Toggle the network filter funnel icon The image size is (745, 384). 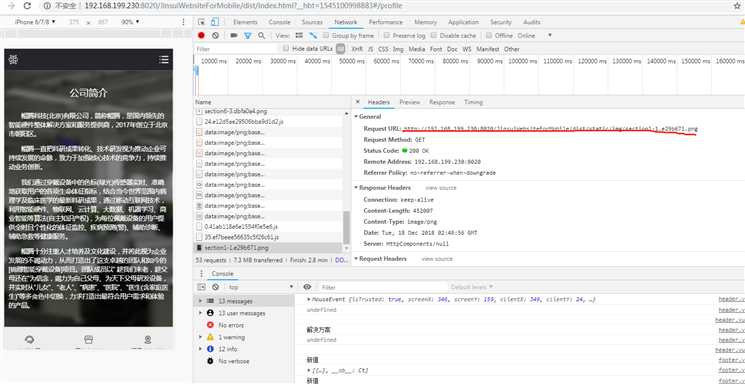248,36
